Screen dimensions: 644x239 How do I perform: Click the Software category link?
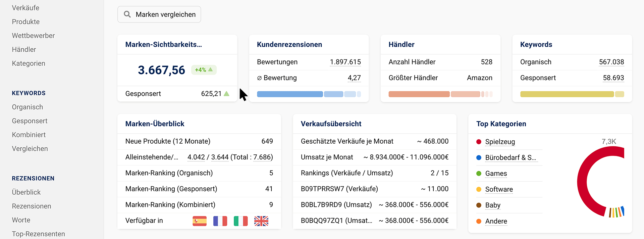click(x=499, y=189)
